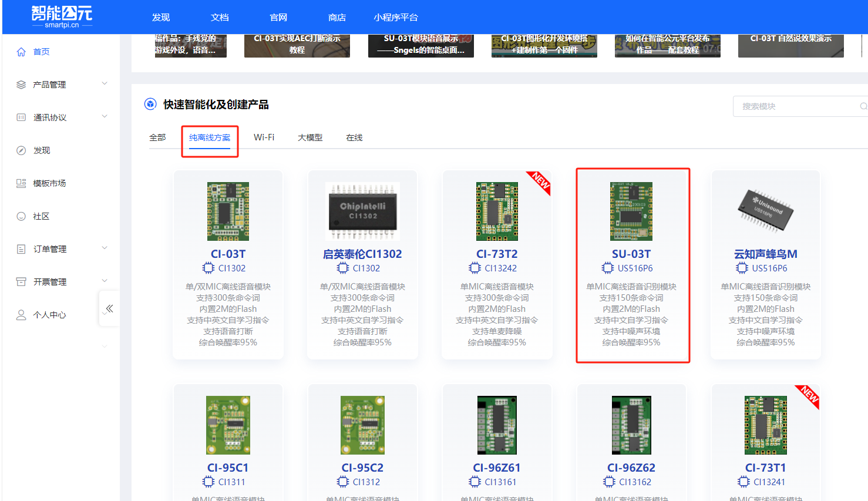Click chip icon beside CI1312
Viewport: 868px width, 501px height.
pos(343,482)
